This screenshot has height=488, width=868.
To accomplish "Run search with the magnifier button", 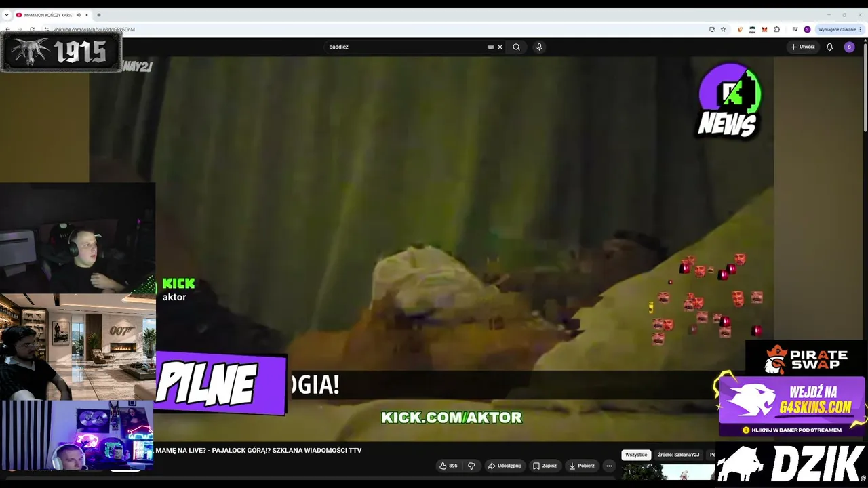I will (517, 47).
